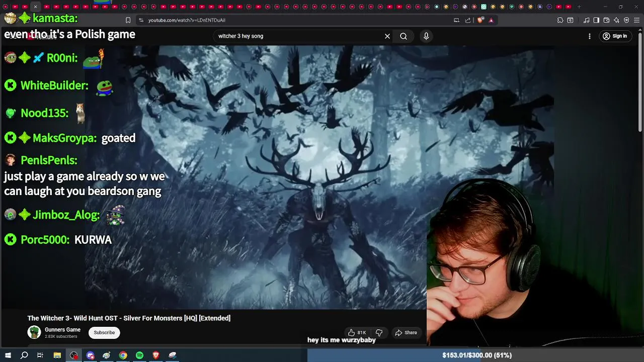
Task: Click the Sign in button
Action: coord(615,36)
